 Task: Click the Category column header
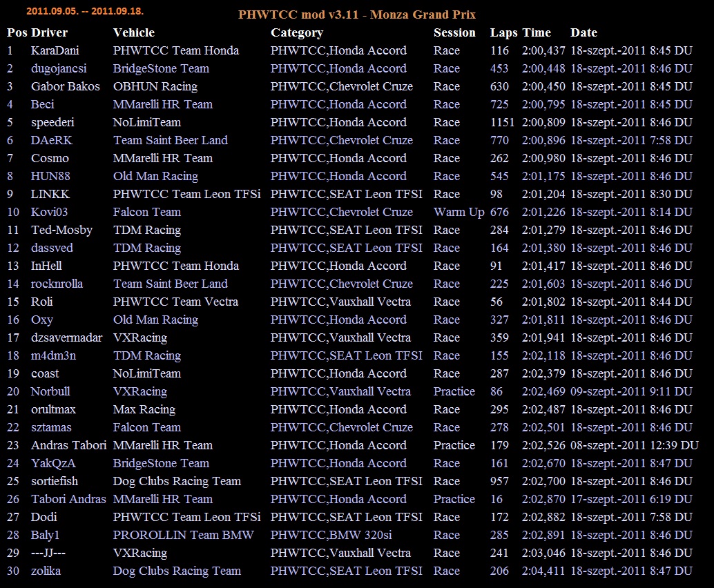tap(297, 32)
